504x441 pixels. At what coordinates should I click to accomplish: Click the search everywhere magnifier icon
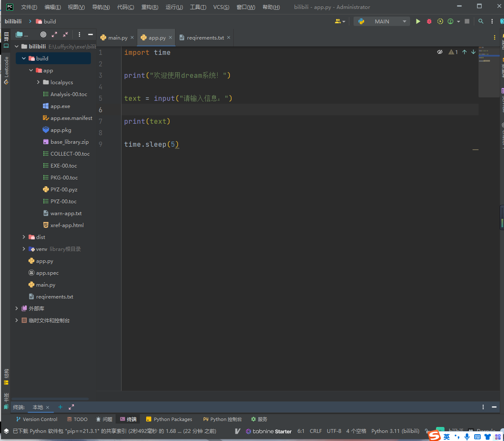[481, 21]
